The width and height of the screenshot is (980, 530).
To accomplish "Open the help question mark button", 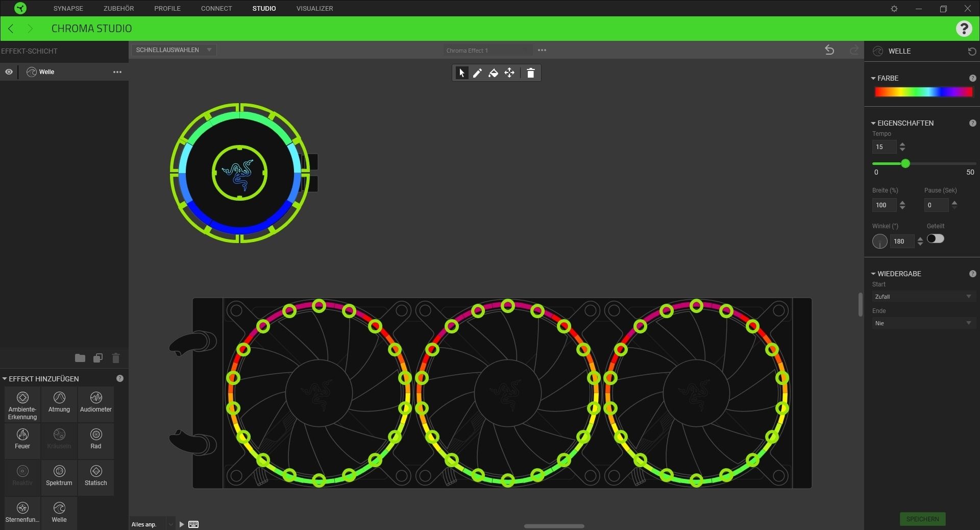I will pos(964,29).
